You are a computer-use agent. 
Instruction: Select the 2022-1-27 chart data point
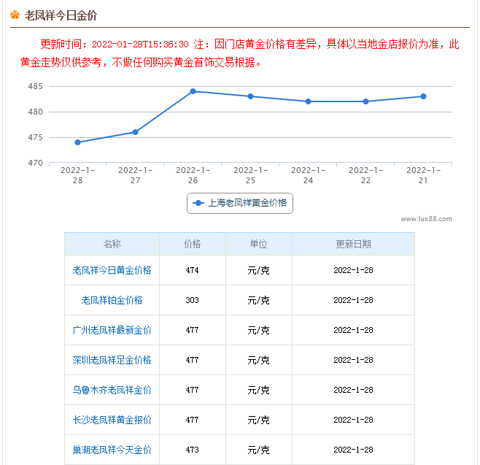point(135,132)
